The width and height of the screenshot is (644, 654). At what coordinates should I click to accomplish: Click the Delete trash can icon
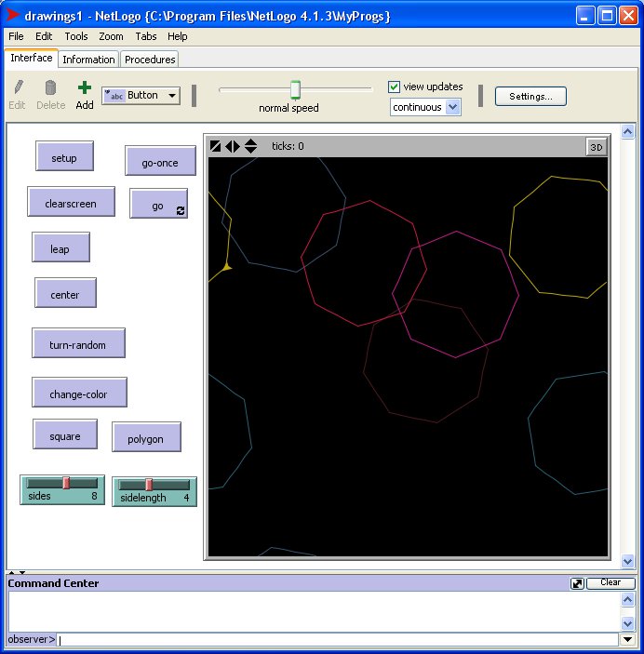pyautogui.click(x=50, y=87)
